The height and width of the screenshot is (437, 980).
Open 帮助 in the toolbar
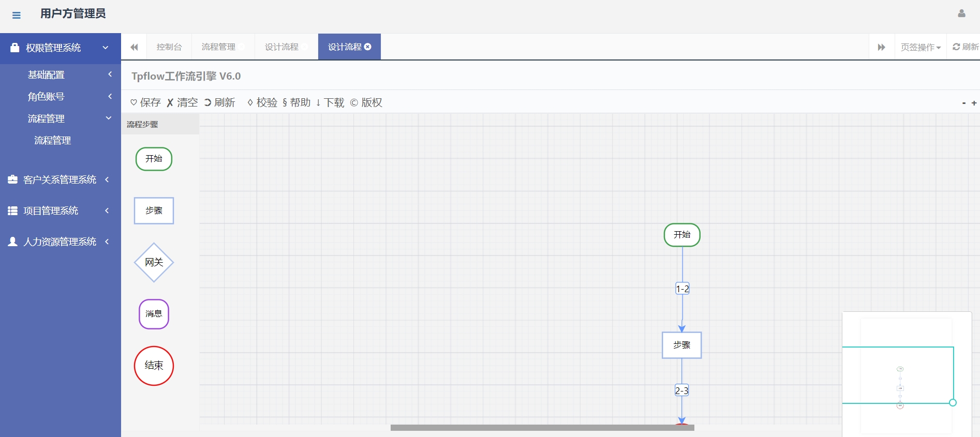tap(296, 102)
